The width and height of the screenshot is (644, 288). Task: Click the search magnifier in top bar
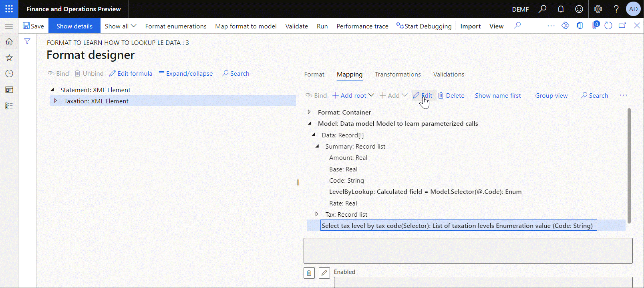pos(542,9)
